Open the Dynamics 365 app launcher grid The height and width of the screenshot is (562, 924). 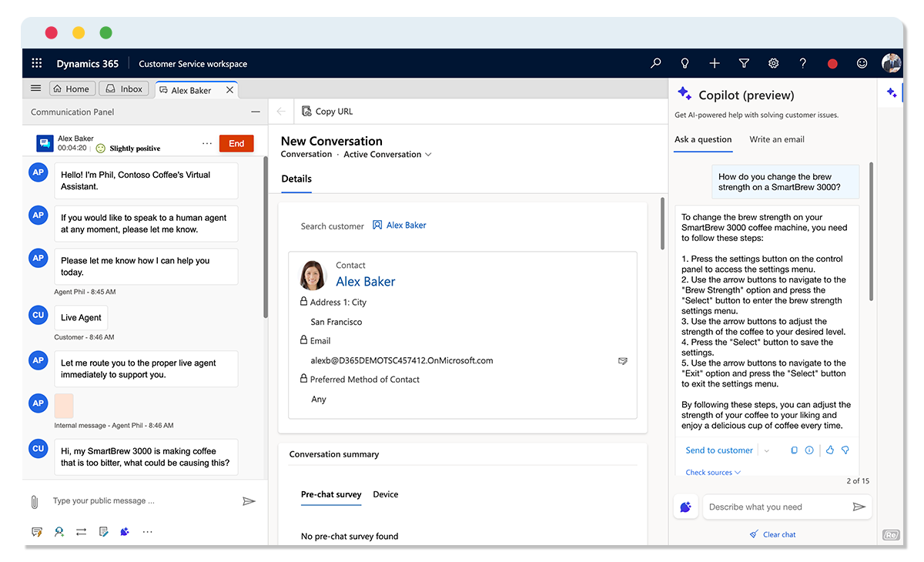click(x=37, y=64)
